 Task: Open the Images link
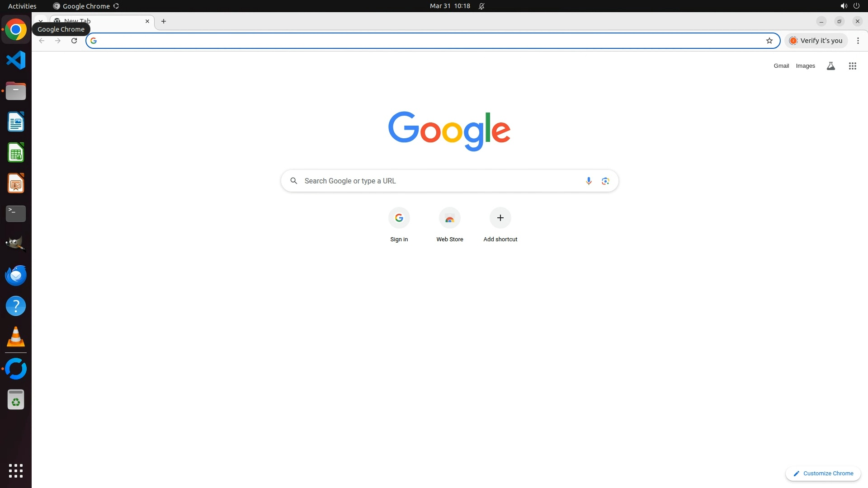(805, 66)
